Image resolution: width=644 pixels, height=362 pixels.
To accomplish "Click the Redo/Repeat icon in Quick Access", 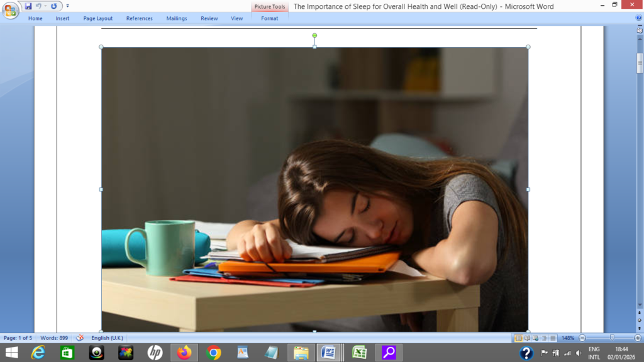I will pyautogui.click(x=53, y=6).
